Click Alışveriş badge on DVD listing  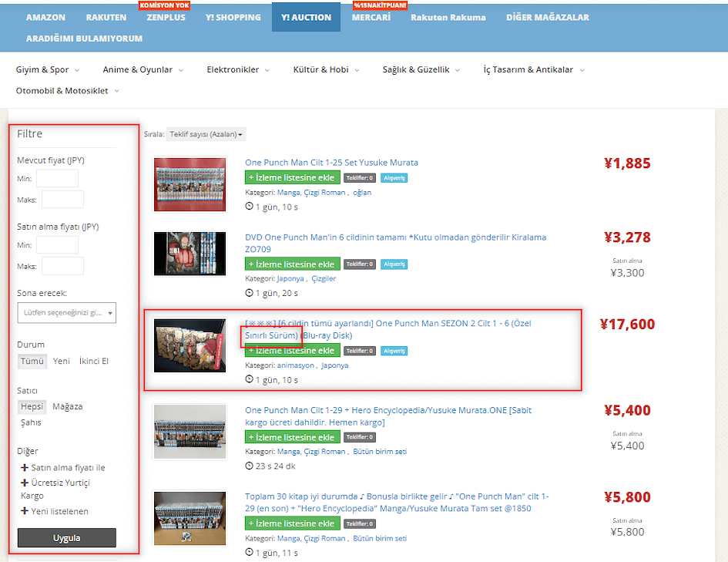(x=394, y=264)
